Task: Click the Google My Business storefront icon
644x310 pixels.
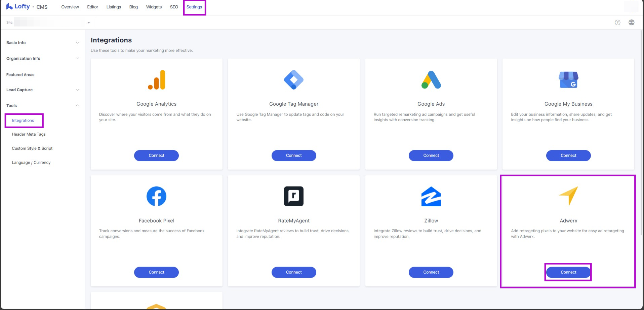Action: tap(568, 80)
